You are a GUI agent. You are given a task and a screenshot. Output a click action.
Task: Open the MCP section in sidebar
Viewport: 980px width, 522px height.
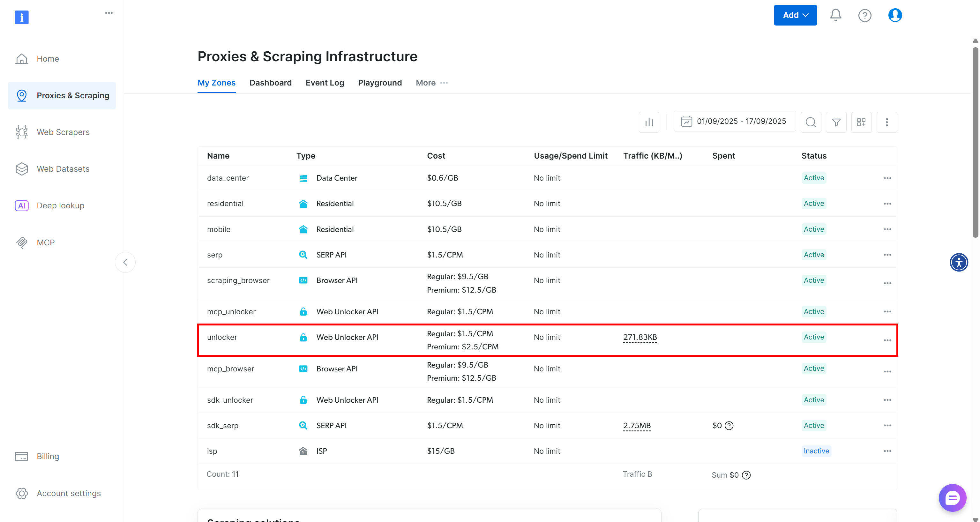coord(46,242)
